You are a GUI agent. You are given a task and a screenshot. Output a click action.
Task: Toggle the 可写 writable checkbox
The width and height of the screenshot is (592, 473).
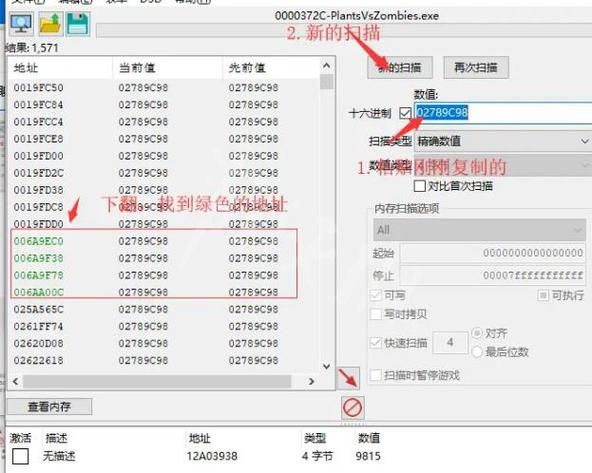coord(376,295)
